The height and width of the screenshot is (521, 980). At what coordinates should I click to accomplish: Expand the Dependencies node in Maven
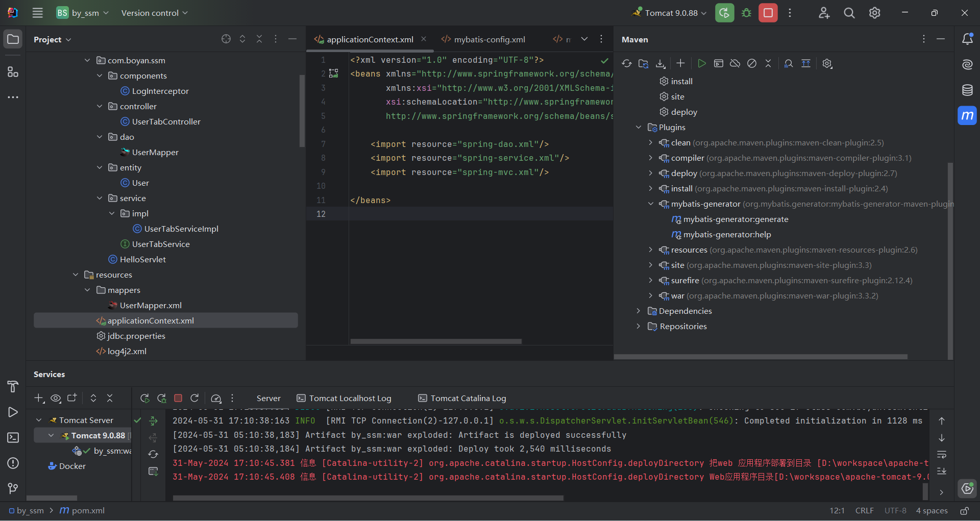[x=638, y=311]
